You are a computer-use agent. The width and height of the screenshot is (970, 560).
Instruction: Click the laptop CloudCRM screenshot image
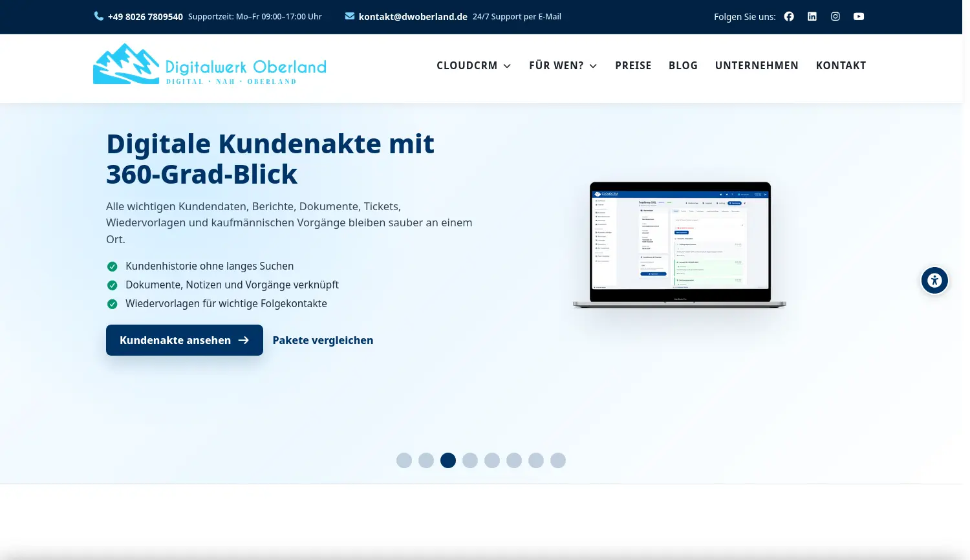pos(680,244)
